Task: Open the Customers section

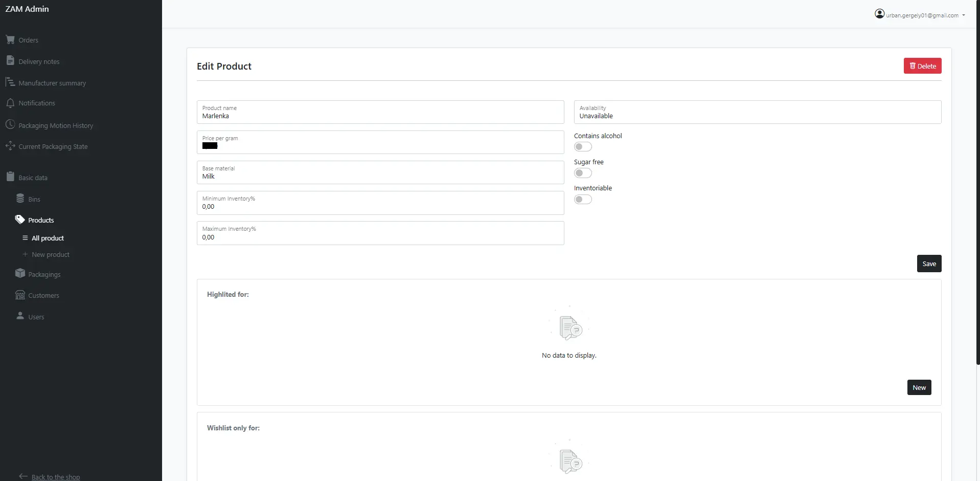Action: (x=43, y=295)
